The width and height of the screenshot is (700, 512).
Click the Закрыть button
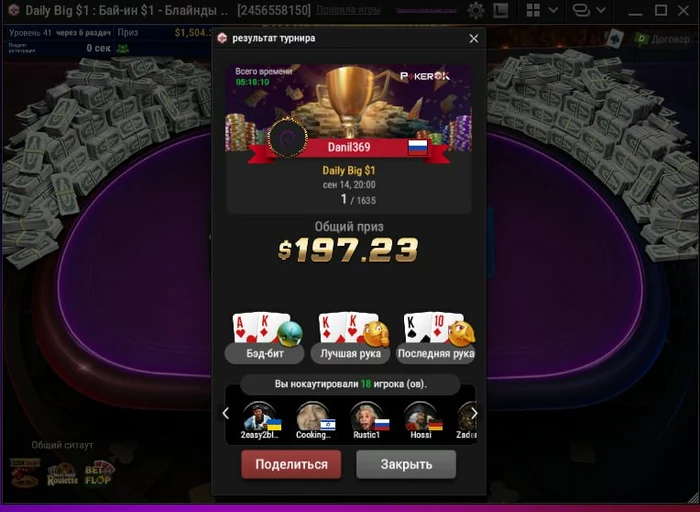pyautogui.click(x=406, y=464)
